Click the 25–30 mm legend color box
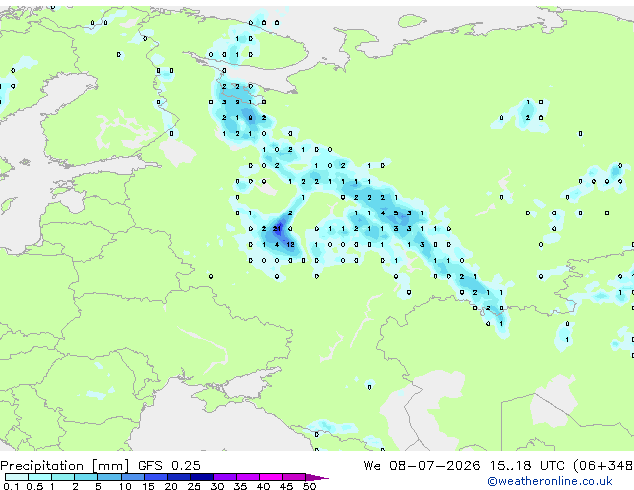 [201, 477]
